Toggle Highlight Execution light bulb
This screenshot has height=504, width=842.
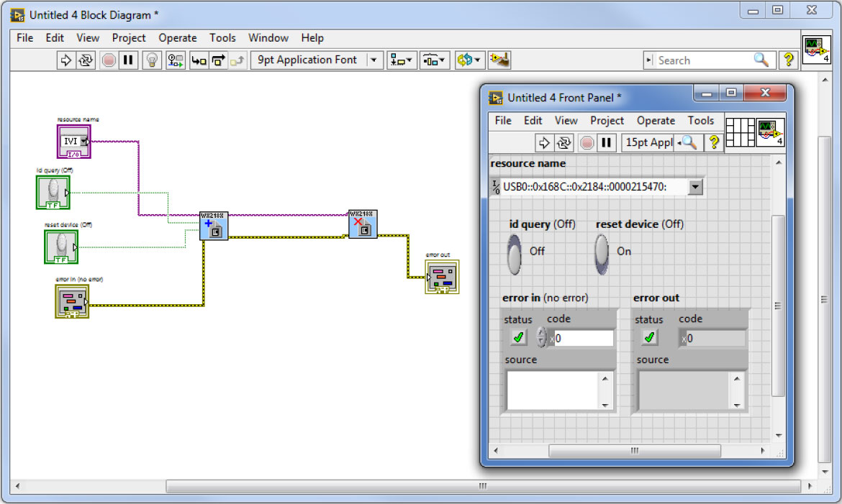pyautogui.click(x=152, y=60)
